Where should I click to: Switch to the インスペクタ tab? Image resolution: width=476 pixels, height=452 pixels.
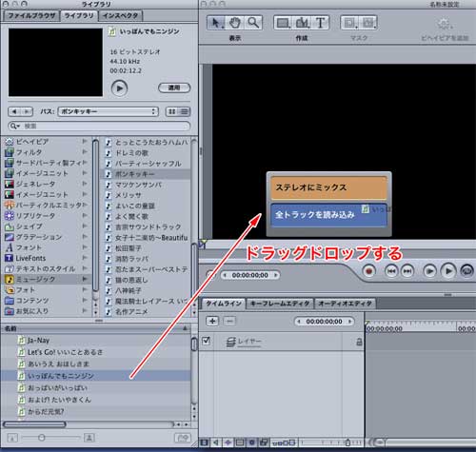pyautogui.click(x=120, y=15)
